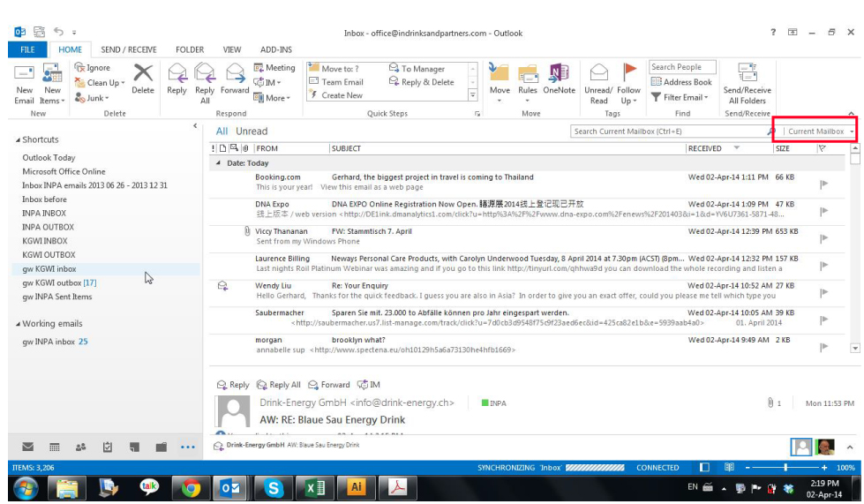864x504 pixels.
Task: Open the New Items menu
Action: 52,84
